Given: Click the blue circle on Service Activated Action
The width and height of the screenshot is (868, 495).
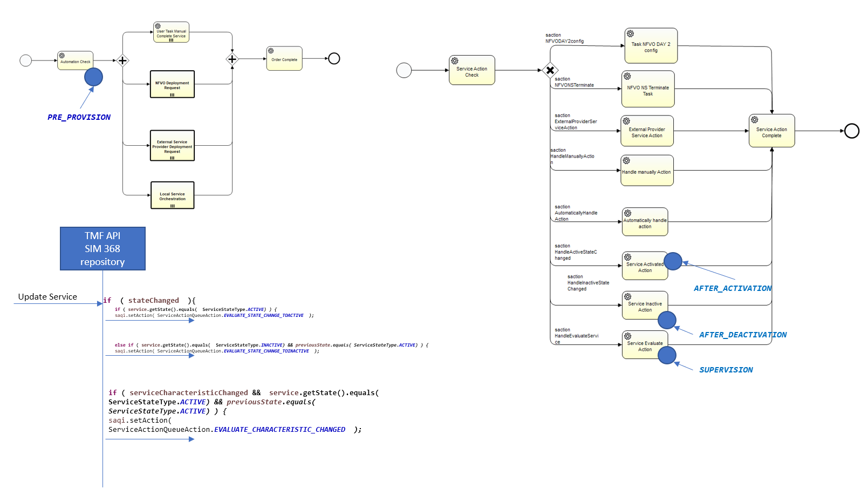Looking at the screenshot, I should click(673, 261).
